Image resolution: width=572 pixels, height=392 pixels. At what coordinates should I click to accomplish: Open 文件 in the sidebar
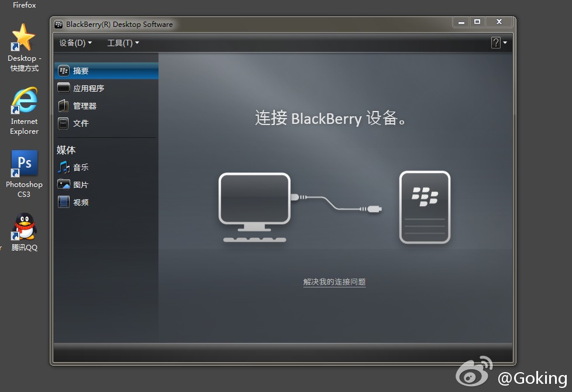[x=106, y=123]
